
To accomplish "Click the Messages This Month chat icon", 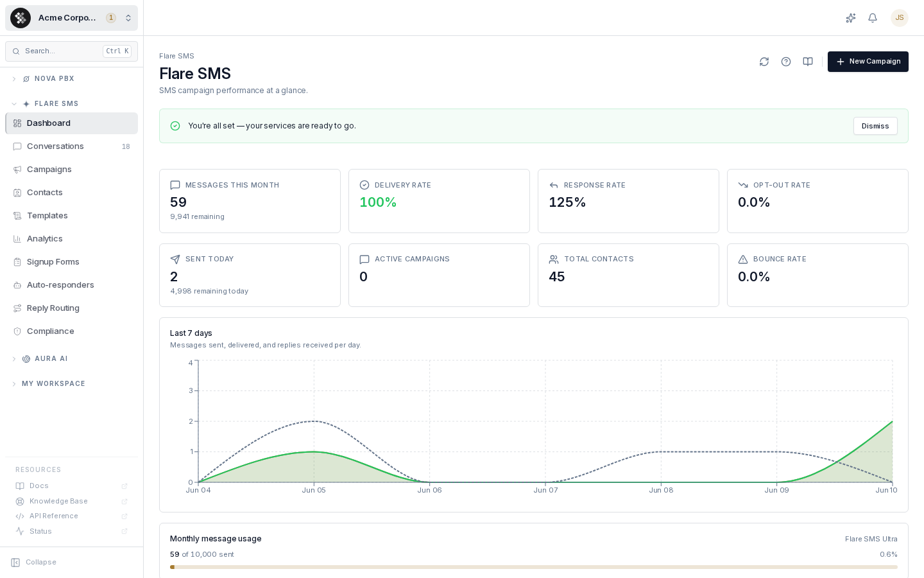I will [x=175, y=185].
